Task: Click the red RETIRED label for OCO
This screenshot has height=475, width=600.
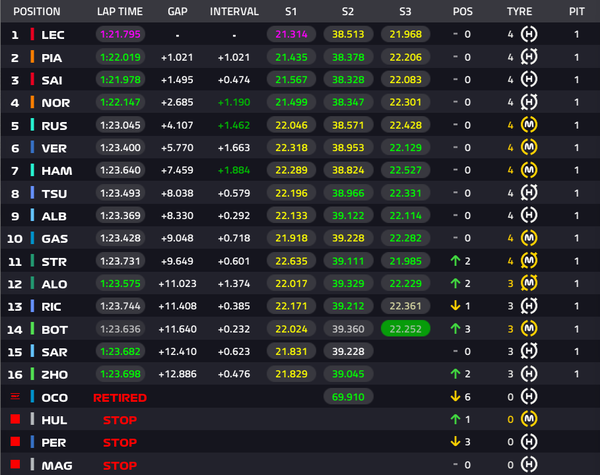Action: 120,398
